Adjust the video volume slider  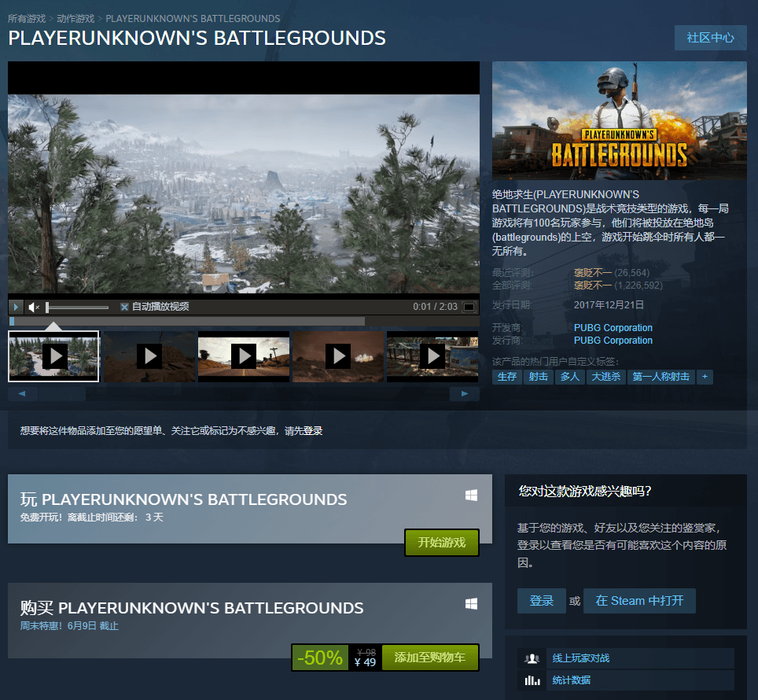click(77, 307)
